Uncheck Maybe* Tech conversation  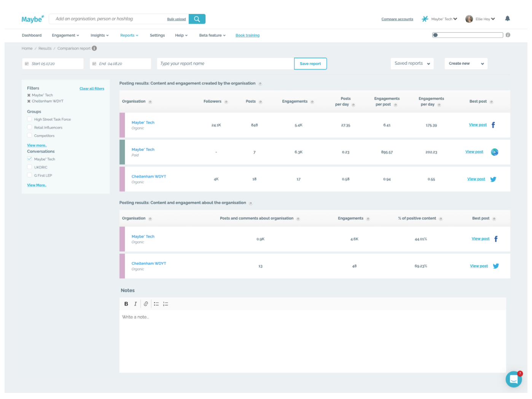click(x=29, y=159)
